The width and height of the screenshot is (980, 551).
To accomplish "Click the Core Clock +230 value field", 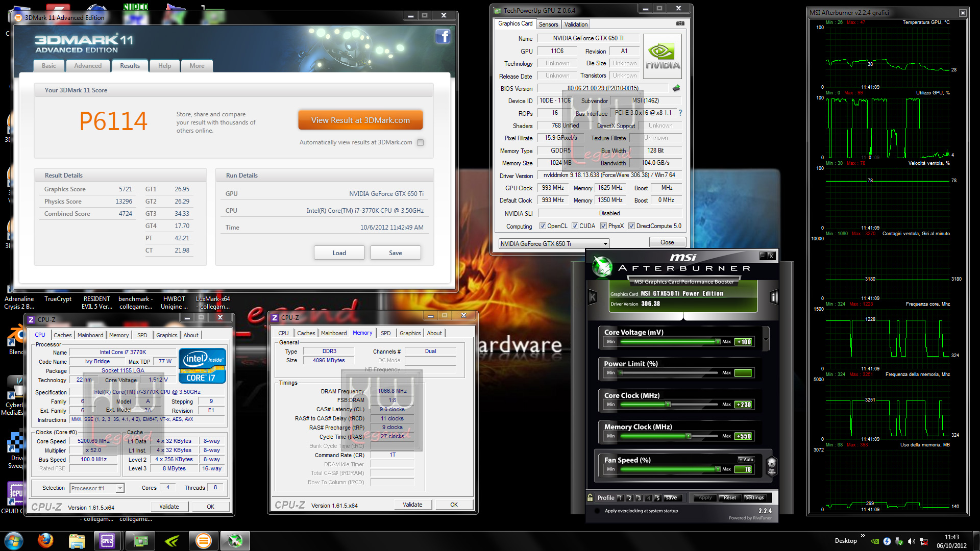I will tap(743, 405).
